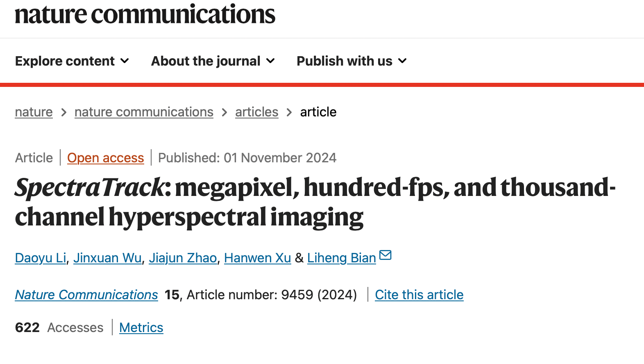This screenshot has height=364, width=644.
Task: View author Jinxuan Wu
Action: coord(107,258)
